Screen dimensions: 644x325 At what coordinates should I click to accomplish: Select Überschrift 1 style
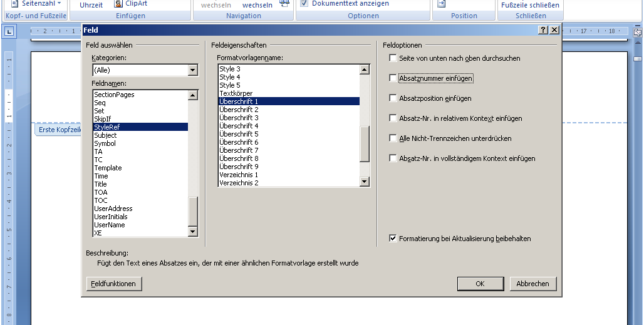(289, 101)
